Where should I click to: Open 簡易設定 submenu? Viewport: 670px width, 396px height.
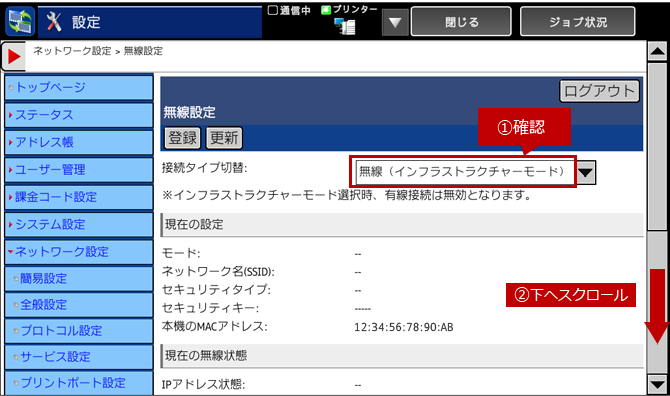point(79,279)
